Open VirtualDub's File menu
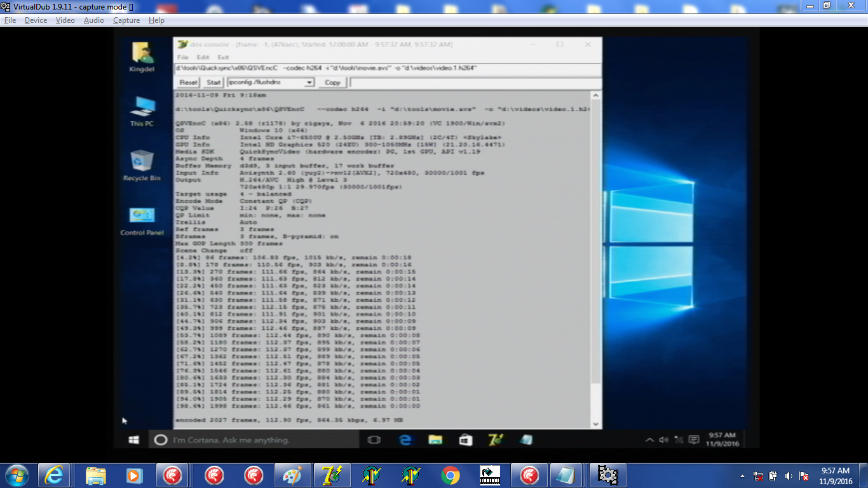Viewport: 868px width, 488px height. click(x=10, y=20)
